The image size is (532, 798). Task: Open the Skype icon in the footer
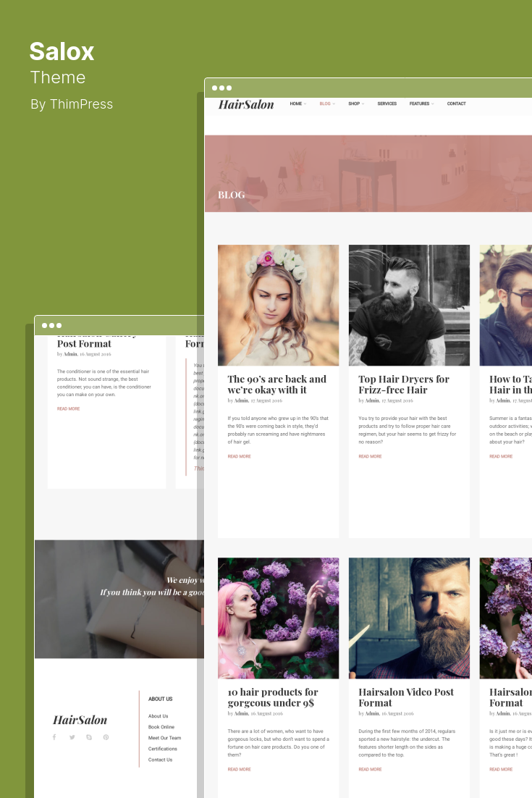point(89,737)
